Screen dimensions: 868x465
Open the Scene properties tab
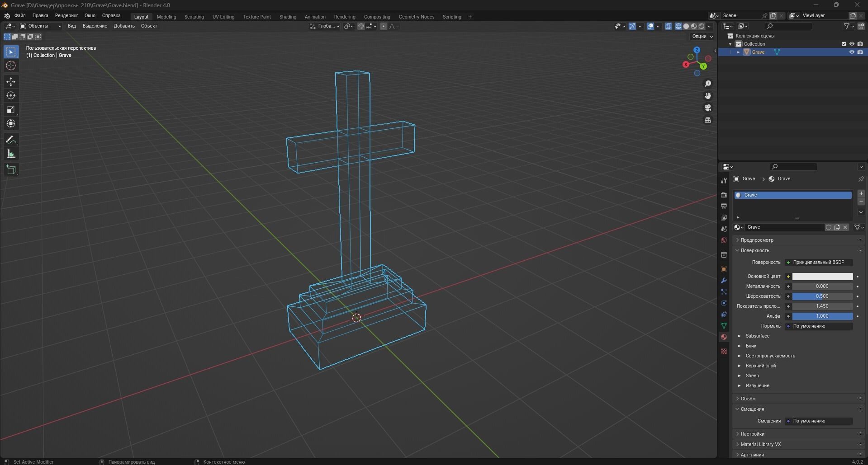pos(724,229)
